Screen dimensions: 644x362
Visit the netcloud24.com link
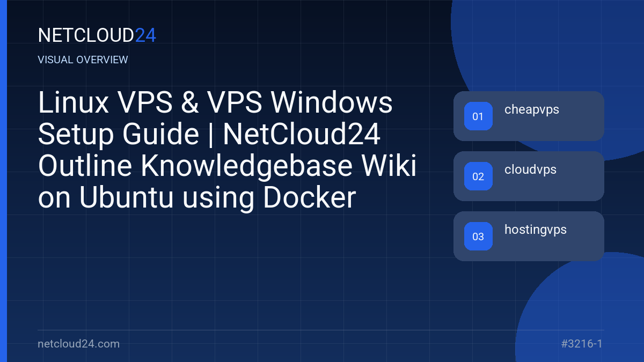(79, 344)
